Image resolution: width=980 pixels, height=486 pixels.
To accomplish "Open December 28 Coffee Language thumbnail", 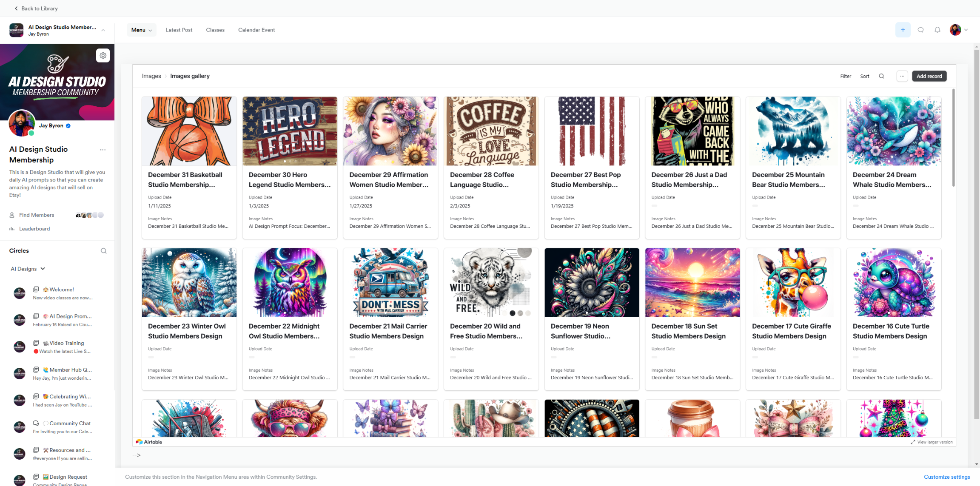I will 491,131.
